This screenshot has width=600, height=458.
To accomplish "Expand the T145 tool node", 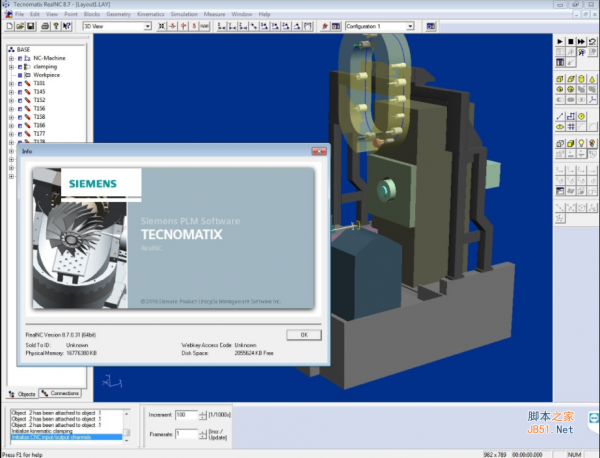I will tap(11, 92).
